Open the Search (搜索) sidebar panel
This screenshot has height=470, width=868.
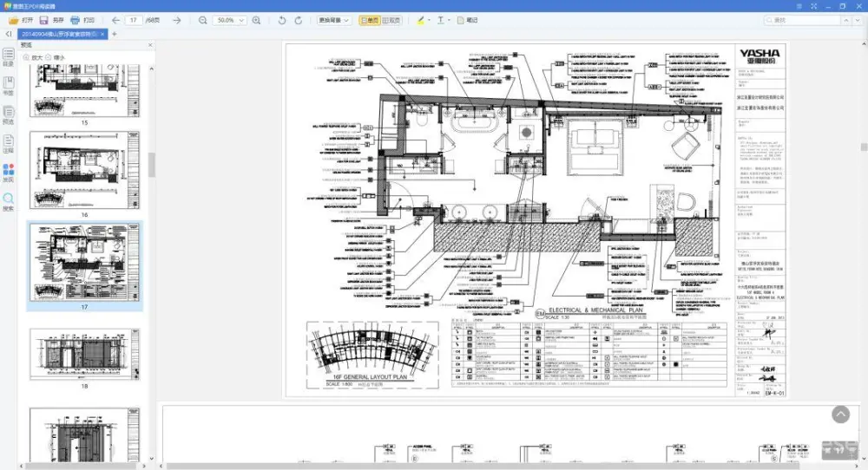(8, 202)
